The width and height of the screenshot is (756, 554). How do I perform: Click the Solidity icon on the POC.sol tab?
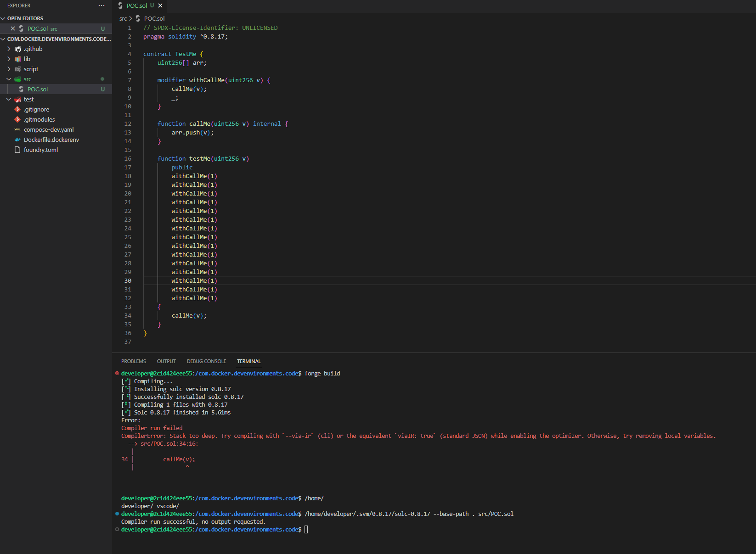120,6
